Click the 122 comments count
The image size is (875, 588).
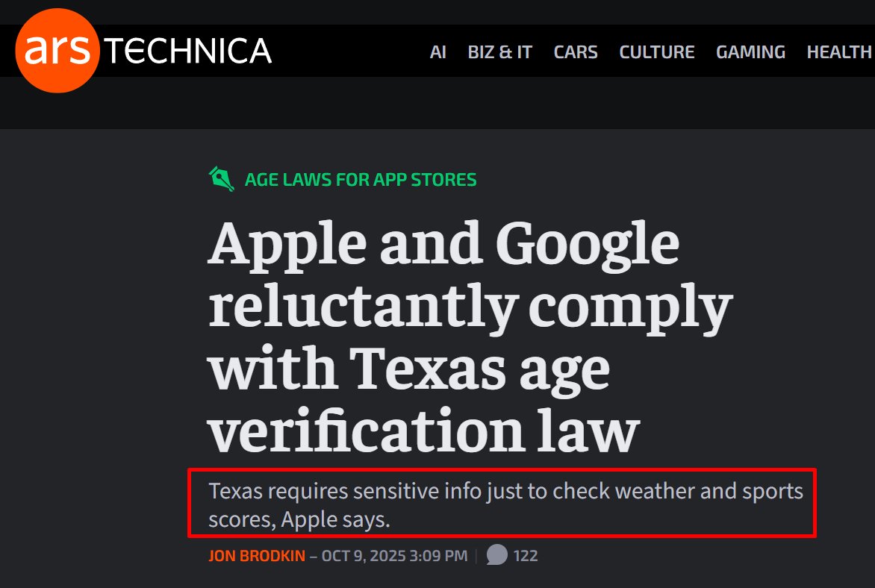click(x=526, y=556)
